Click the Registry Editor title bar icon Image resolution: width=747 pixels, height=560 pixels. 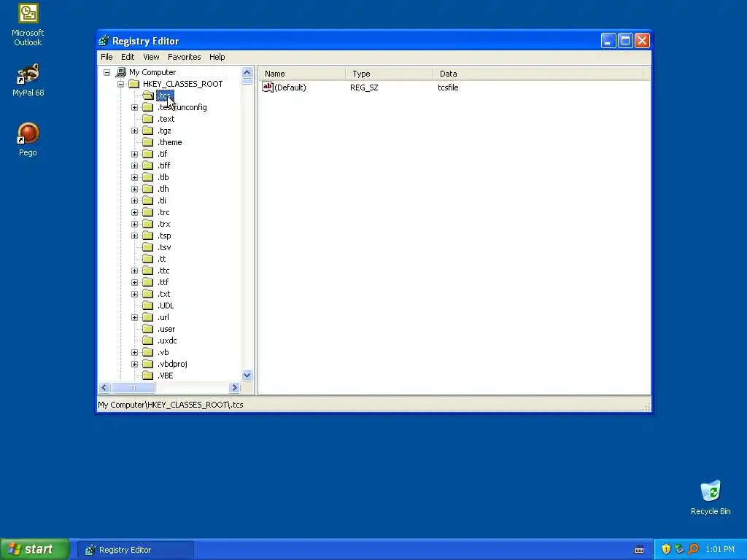coord(104,41)
